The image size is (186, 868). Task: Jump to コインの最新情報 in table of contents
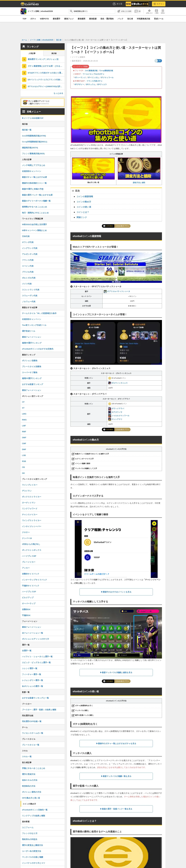tap(85, 196)
